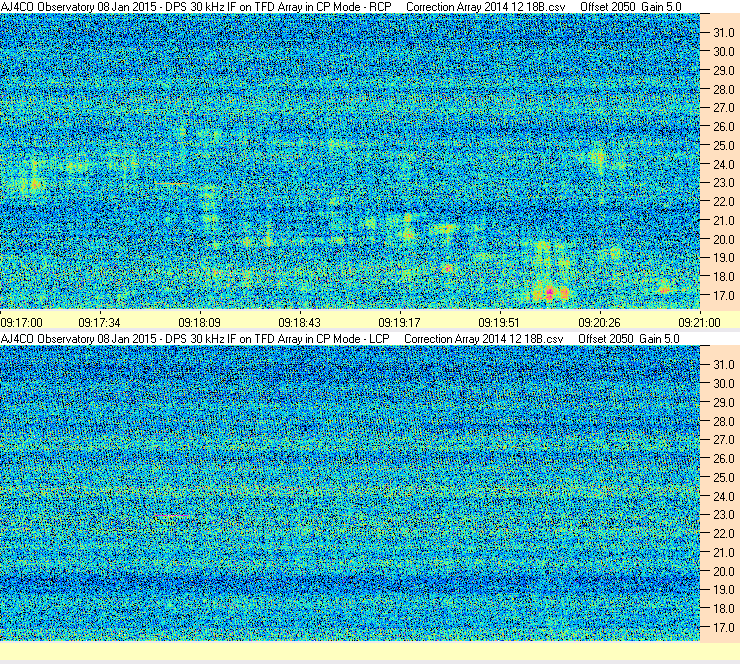Click the 21.0 frequency label on LCP axis
Screen dimensions: 740x664
point(724,553)
